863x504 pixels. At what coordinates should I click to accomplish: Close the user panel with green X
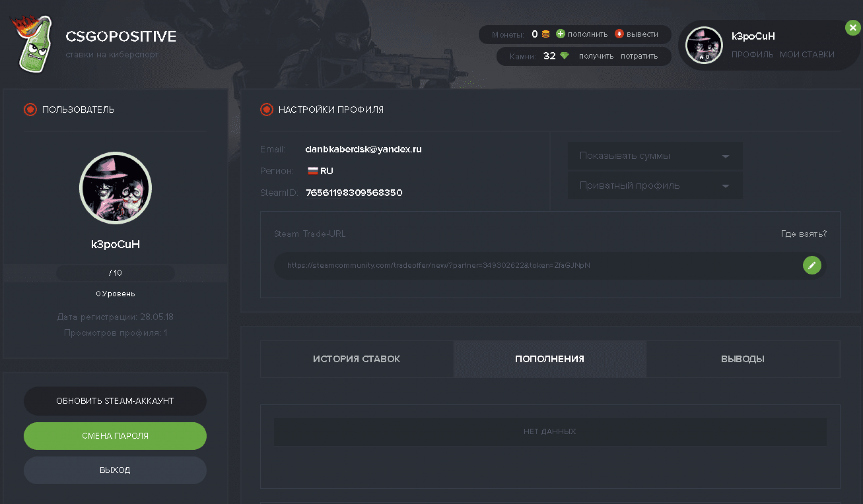pos(852,28)
